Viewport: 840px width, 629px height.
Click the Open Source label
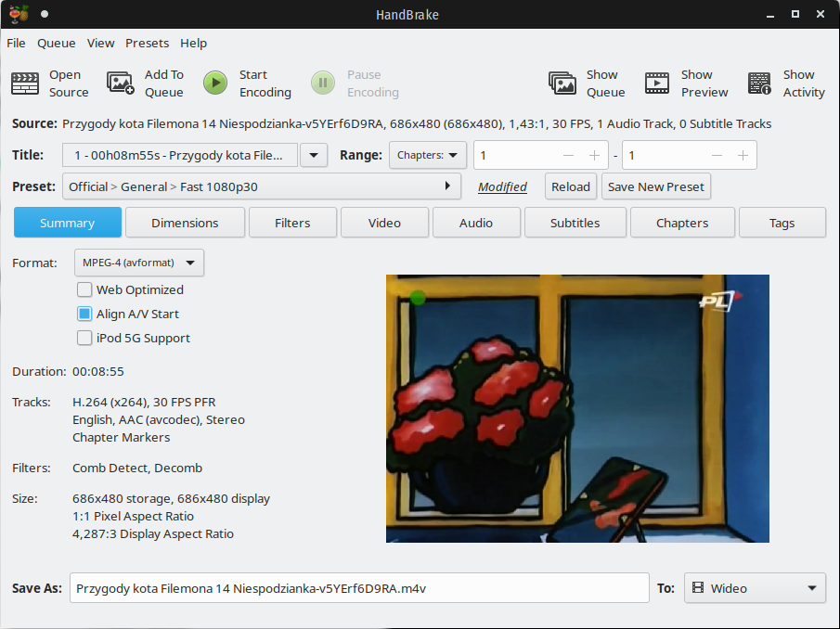[x=69, y=83]
